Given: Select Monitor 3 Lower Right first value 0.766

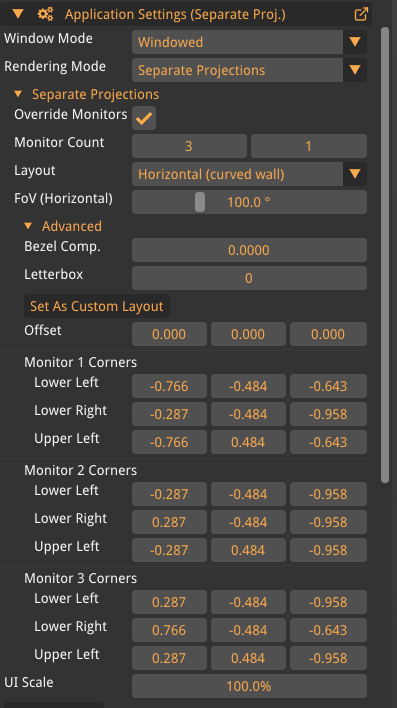Looking at the screenshot, I should pyautogui.click(x=169, y=630).
